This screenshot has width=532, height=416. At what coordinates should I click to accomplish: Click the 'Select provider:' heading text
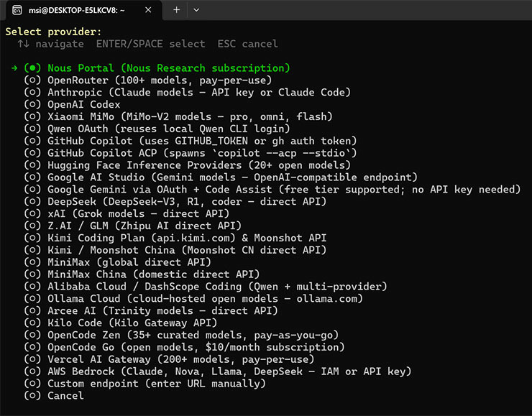click(53, 32)
